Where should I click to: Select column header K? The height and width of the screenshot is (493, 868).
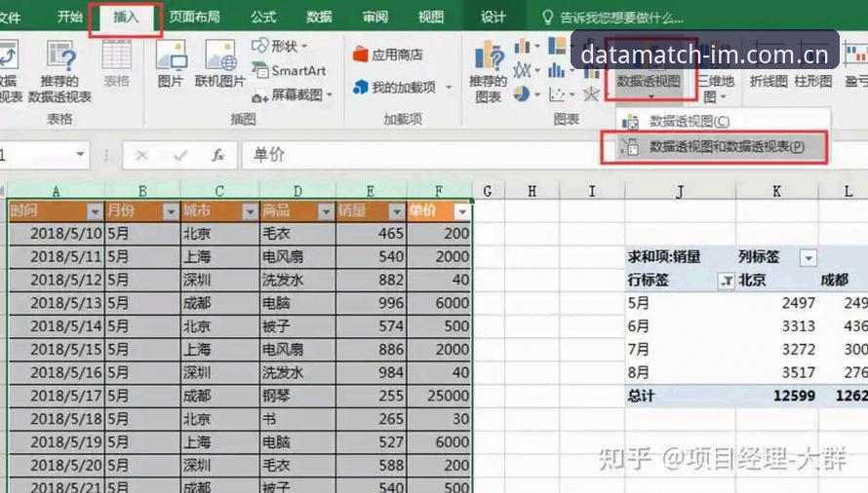pos(776,191)
